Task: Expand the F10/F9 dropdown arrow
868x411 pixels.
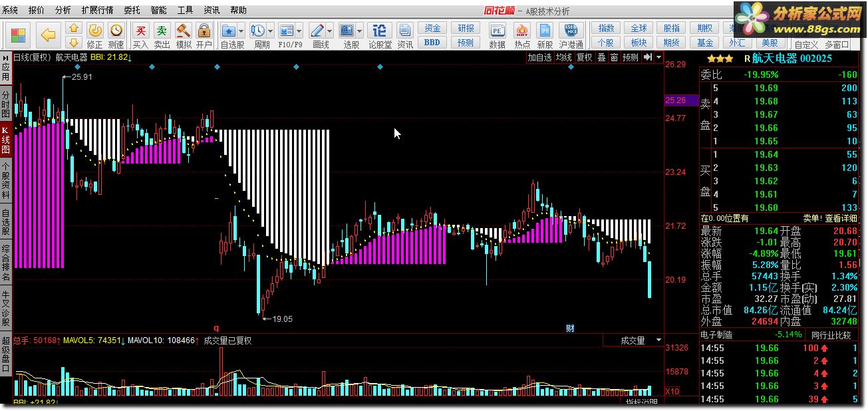Action: [x=300, y=31]
